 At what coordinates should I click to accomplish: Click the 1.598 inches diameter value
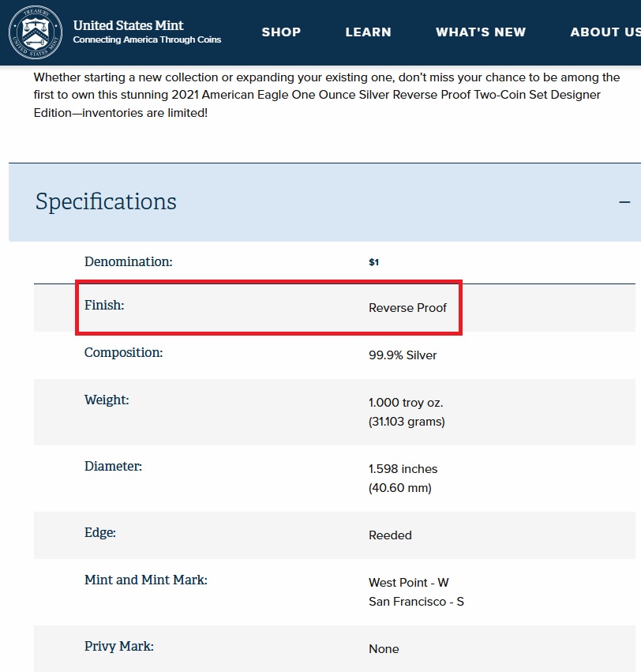tap(403, 469)
